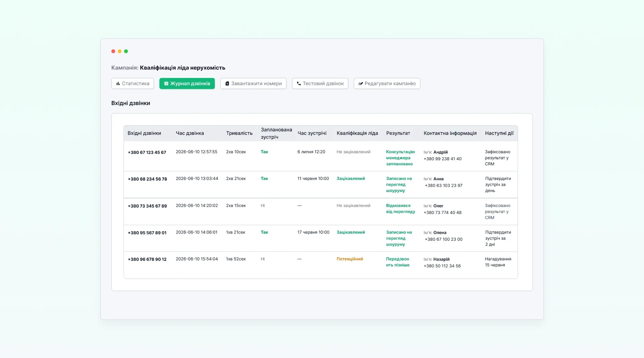Open the Статистика tab
The height and width of the screenshot is (358, 644).
click(132, 84)
